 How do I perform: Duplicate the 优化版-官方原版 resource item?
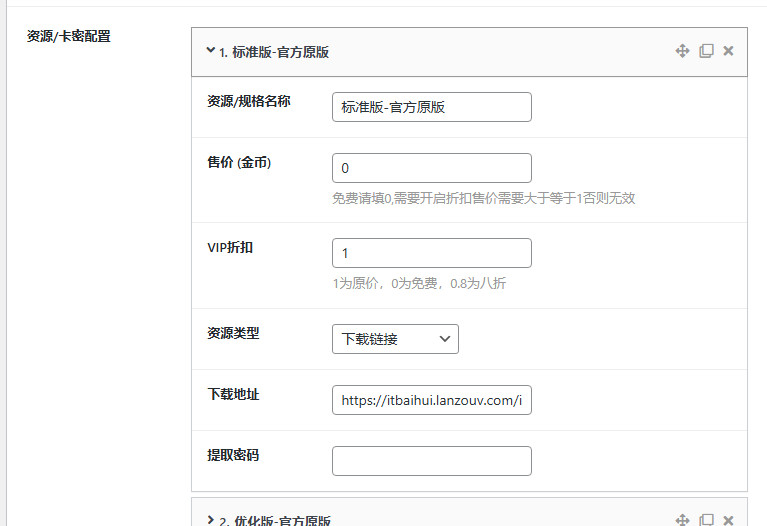(x=706, y=520)
